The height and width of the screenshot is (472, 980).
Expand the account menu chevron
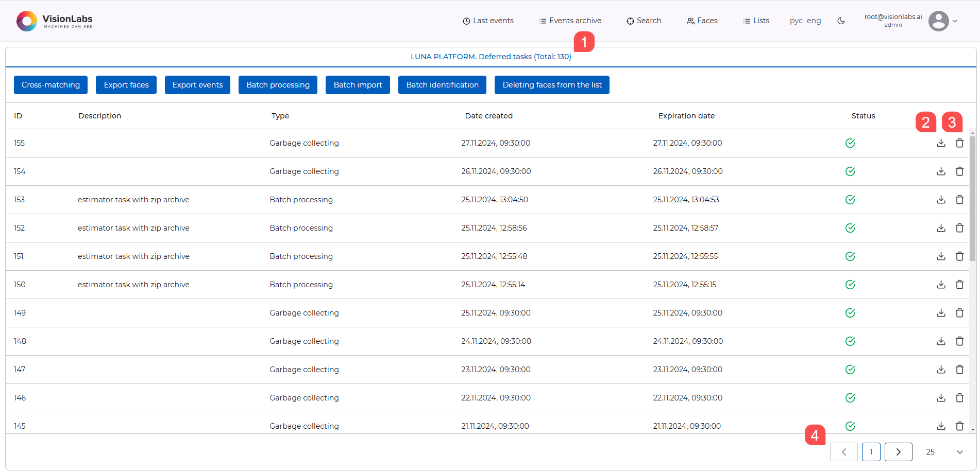955,21
